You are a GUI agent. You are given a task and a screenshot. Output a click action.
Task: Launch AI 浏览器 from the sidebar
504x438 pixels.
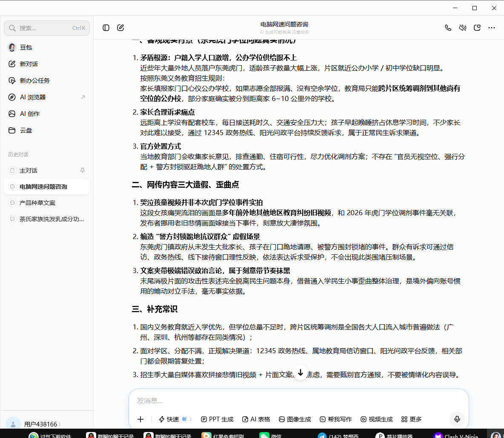(46, 97)
